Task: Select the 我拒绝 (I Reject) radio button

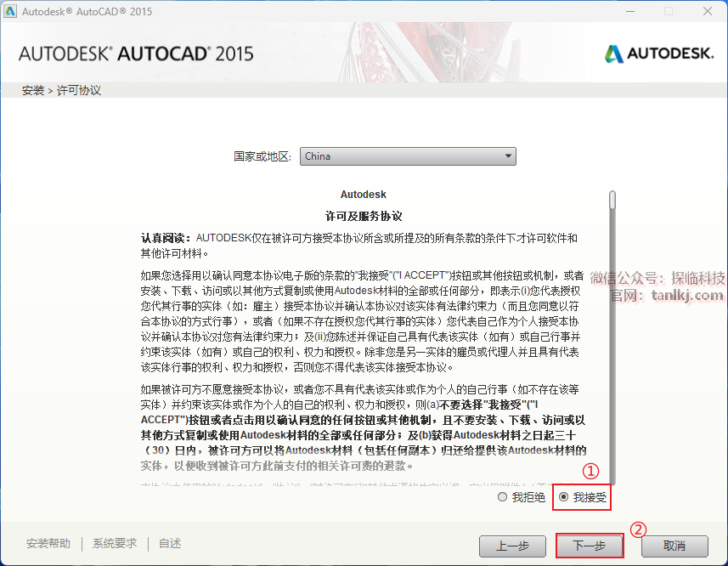Action: (x=502, y=497)
